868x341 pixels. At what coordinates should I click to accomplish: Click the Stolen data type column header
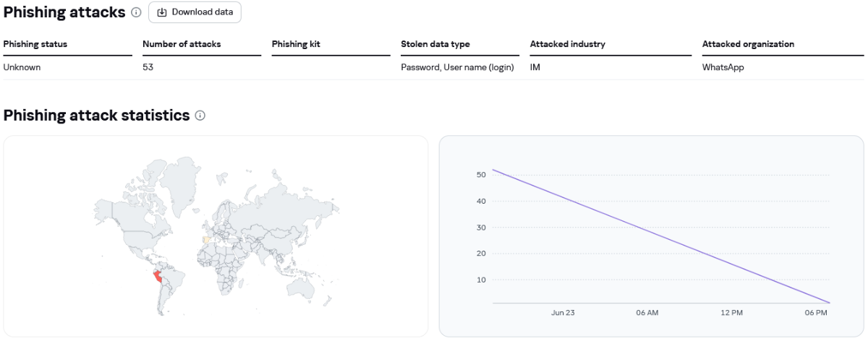click(x=435, y=44)
